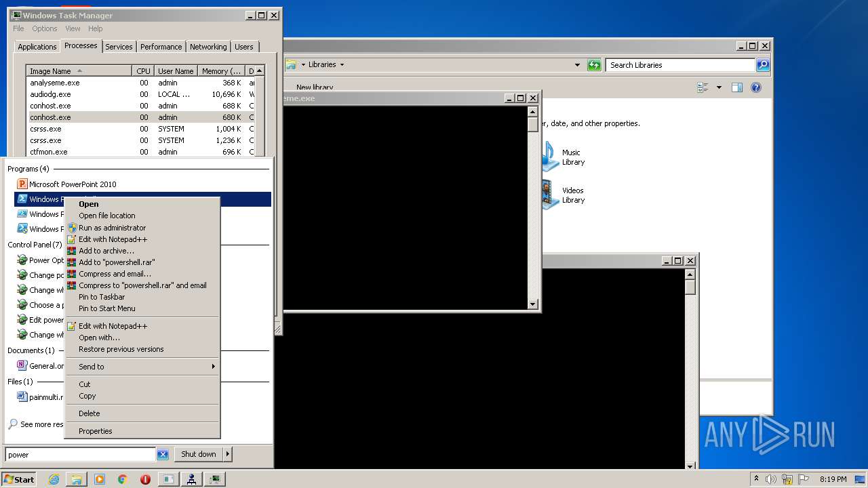Expand the Libraries breadcrumb dropdown arrow
This screenshot has width=868, height=488.
click(x=342, y=65)
